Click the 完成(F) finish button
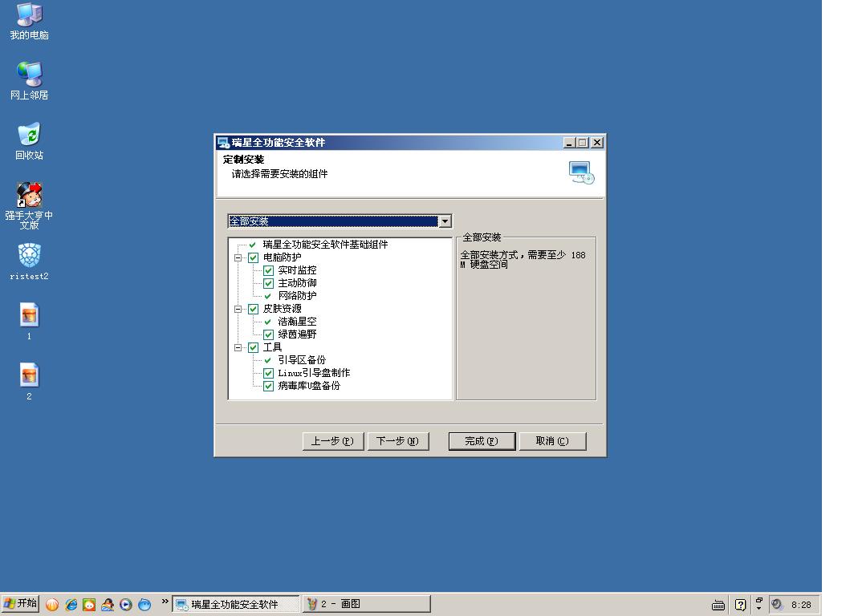The width and height of the screenshot is (854, 616). 482,441
